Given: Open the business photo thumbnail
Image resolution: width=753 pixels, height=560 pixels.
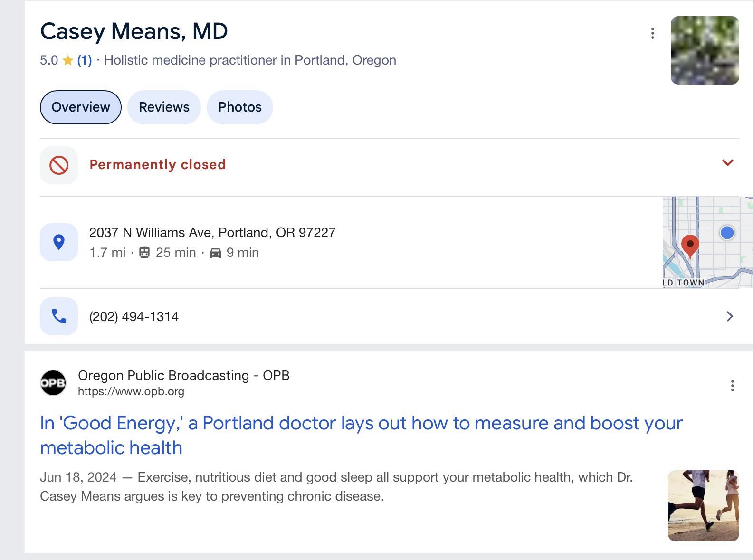Looking at the screenshot, I should 705,50.
